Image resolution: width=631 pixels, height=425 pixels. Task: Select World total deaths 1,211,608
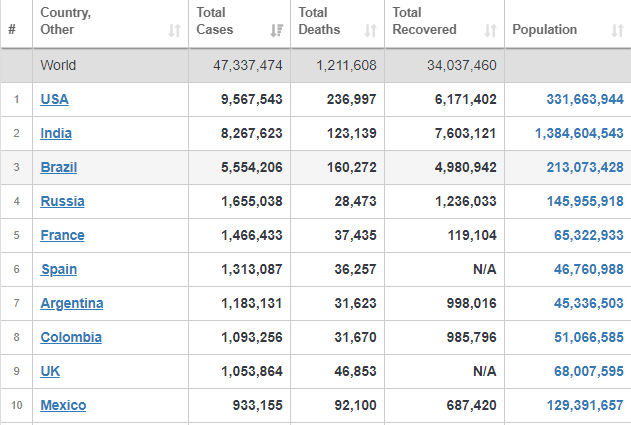coord(346,65)
